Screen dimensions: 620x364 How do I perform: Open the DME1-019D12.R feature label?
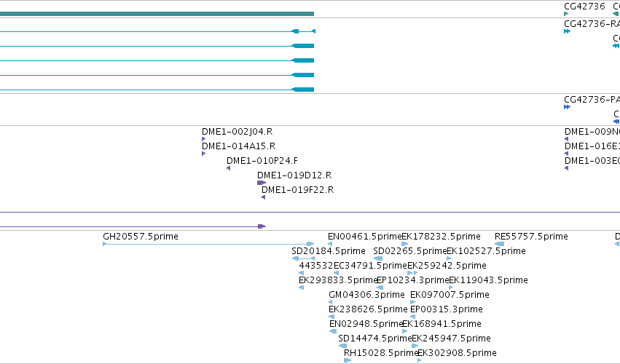(294, 175)
